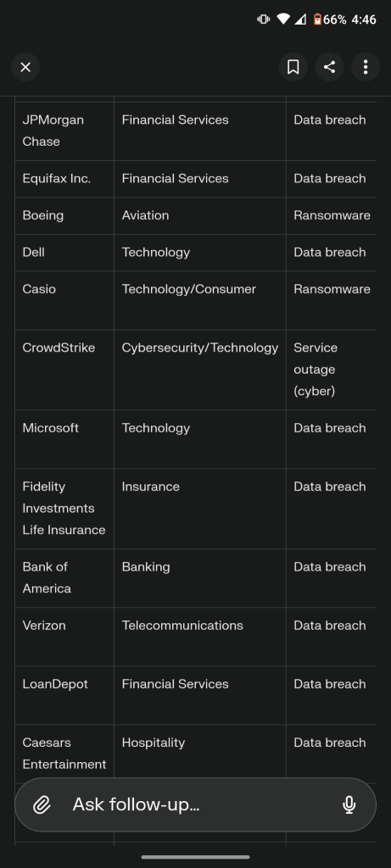Tap the battery status icon
The width and height of the screenshot is (391, 868).
click(317, 19)
